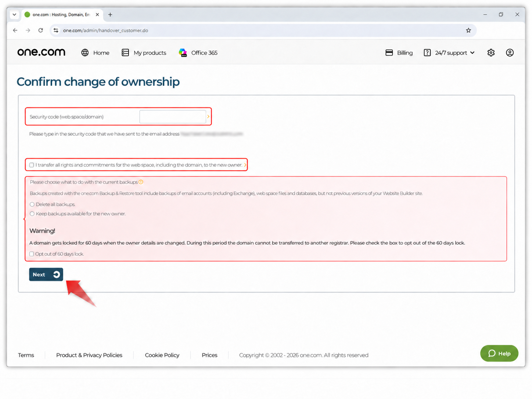Screen dimensions: 532x399
Task: Select Delete all backups option
Action: point(32,205)
